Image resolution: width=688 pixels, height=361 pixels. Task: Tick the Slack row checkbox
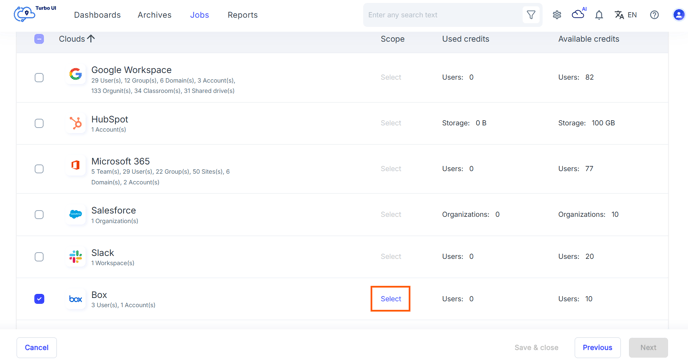pos(39,257)
